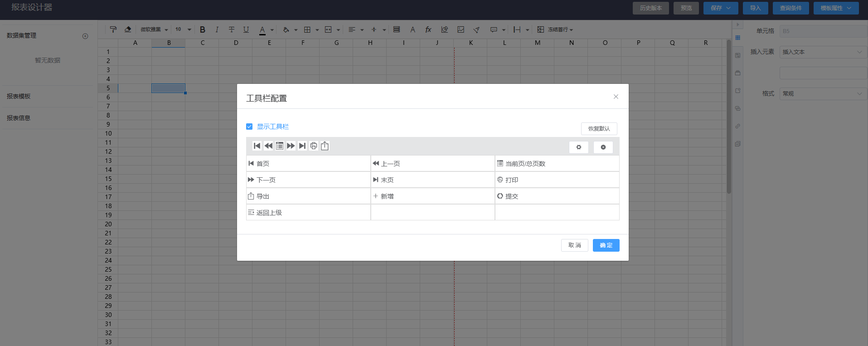Image resolution: width=868 pixels, height=346 pixels.
Task: Click the next-page double-arrow preview icon
Action: click(291, 146)
